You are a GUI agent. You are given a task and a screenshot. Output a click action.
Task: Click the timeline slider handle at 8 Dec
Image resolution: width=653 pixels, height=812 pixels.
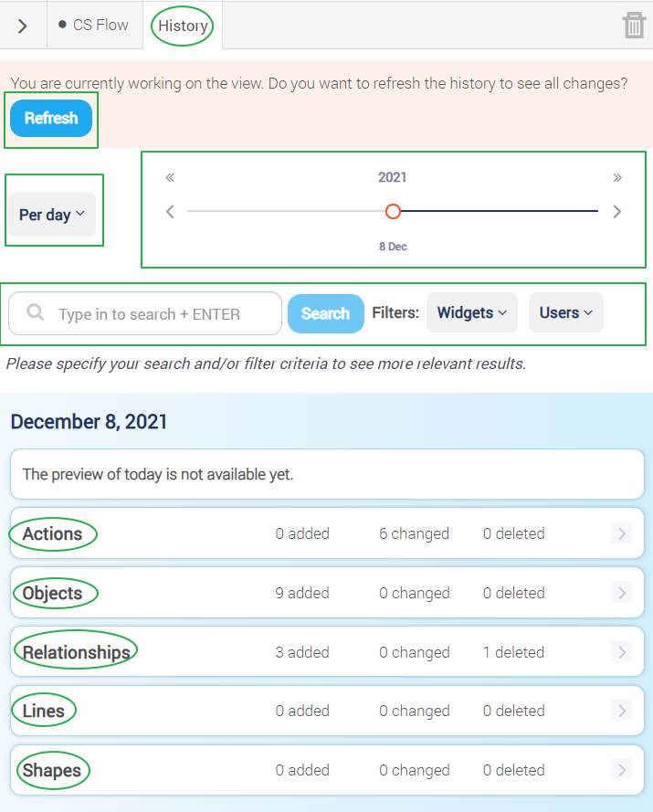[393, 211]
